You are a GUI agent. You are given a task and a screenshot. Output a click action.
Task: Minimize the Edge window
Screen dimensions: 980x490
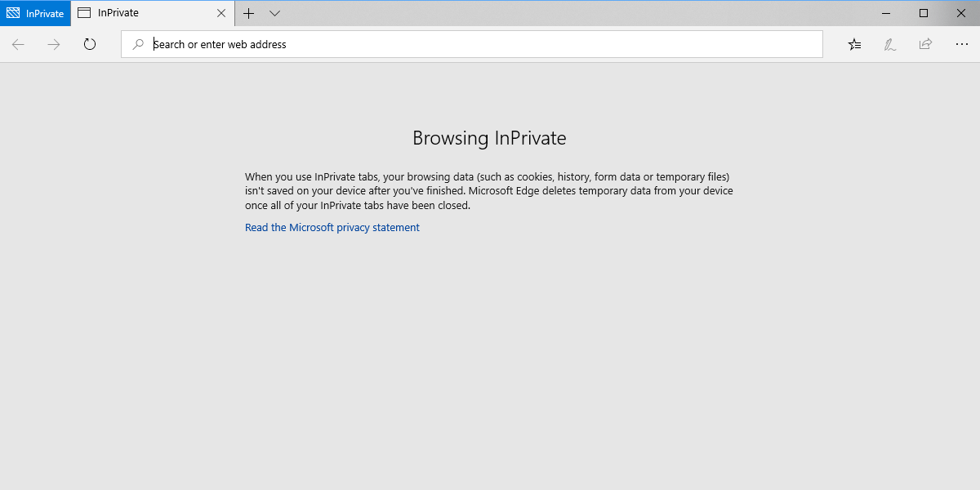point(886,13)
